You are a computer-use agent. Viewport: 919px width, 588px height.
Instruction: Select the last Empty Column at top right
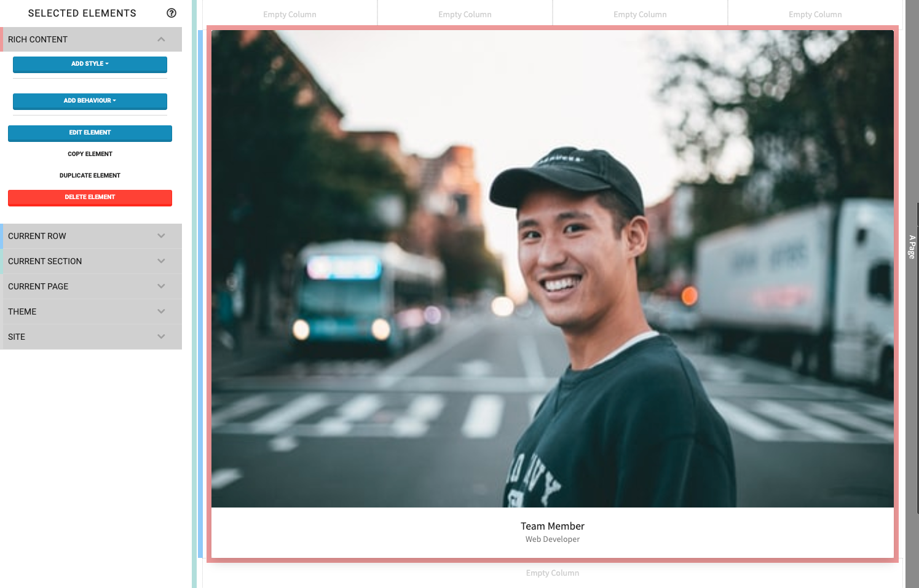815,14
